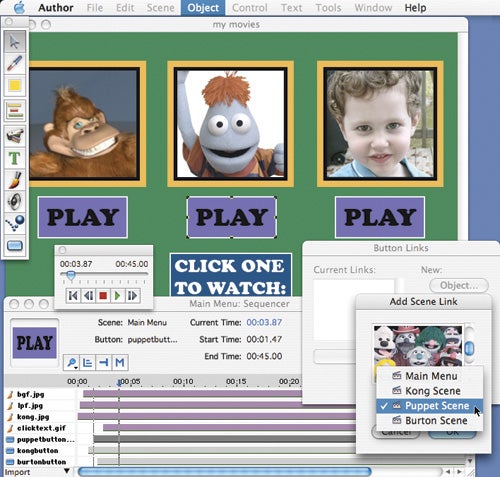Open the Tools menu
The image size is (500, 477).
(328, 7)
